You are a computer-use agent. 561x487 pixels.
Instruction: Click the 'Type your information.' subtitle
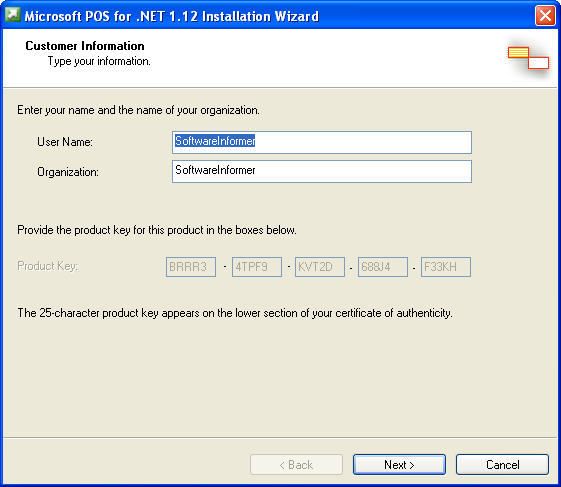(99, 61)
